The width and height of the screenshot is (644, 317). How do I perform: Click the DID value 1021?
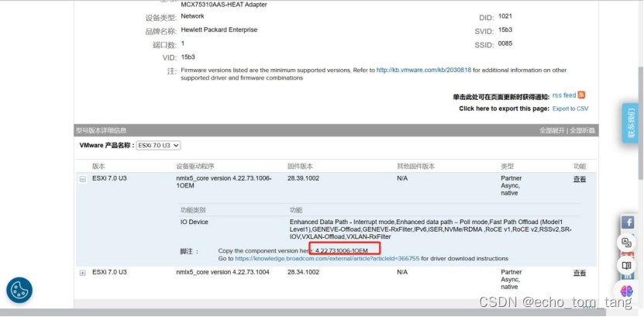click(x=505, y=16)
